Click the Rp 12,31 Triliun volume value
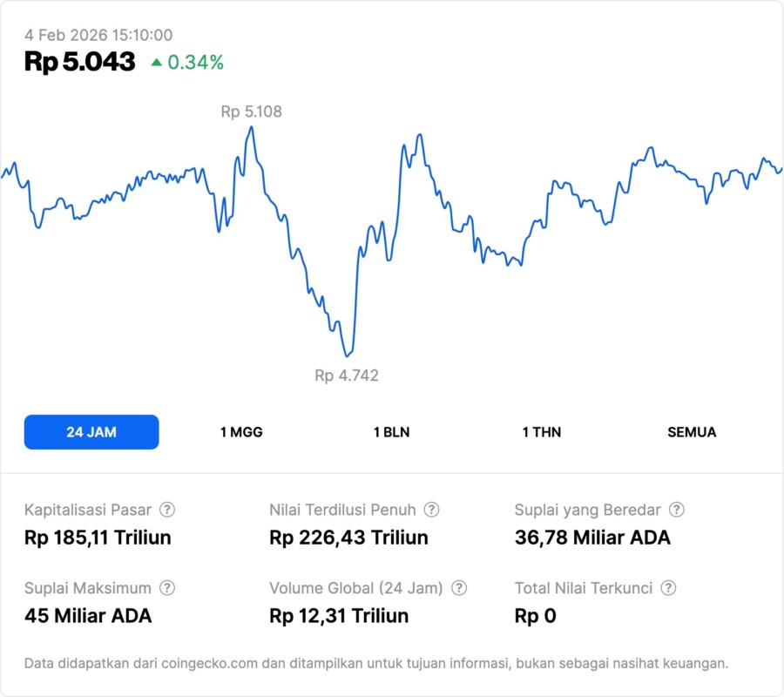 point(339,616)
